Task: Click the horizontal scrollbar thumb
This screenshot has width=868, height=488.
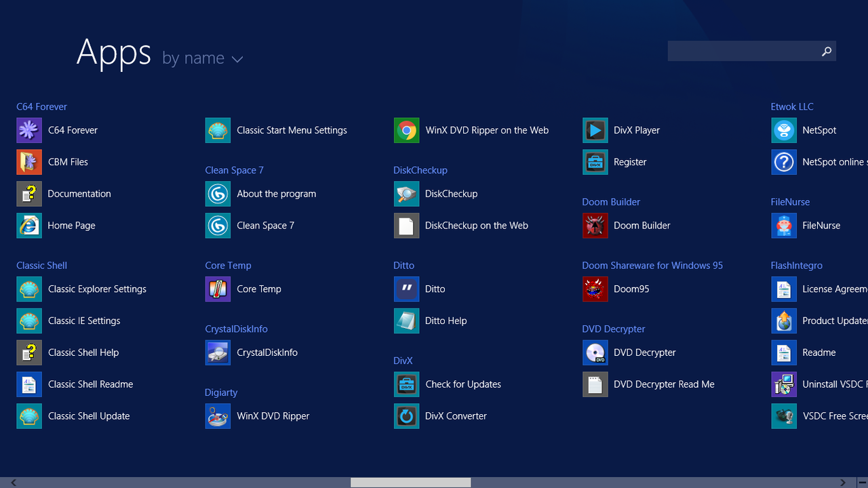Action: pyautogui.click(x=410, y=483)
